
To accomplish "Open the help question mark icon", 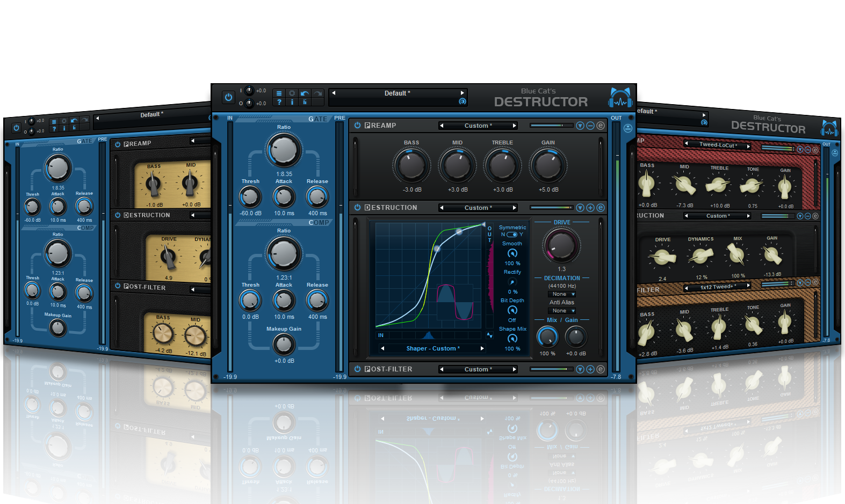I will [279, 102].
